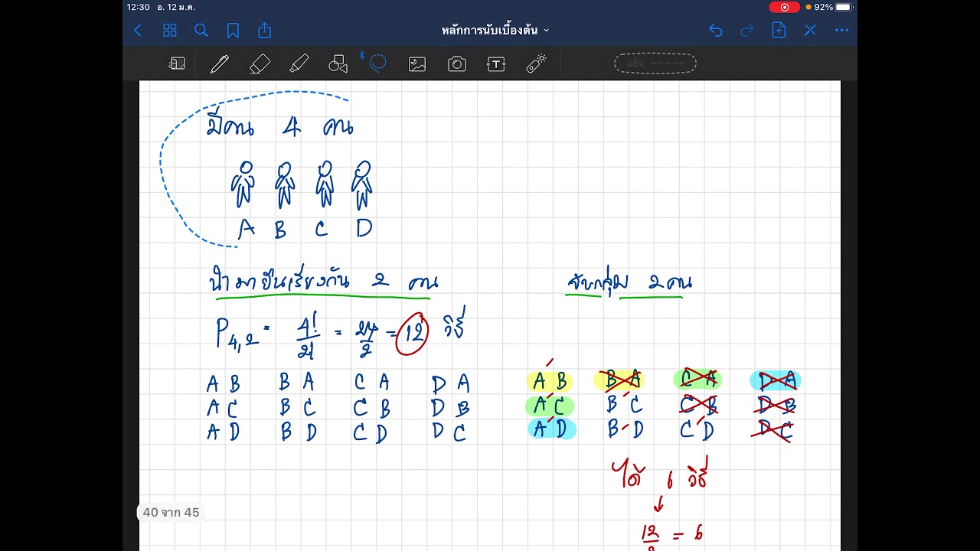Select the Image insert tool
980x551 pixels.
click(x=417, y=64)
